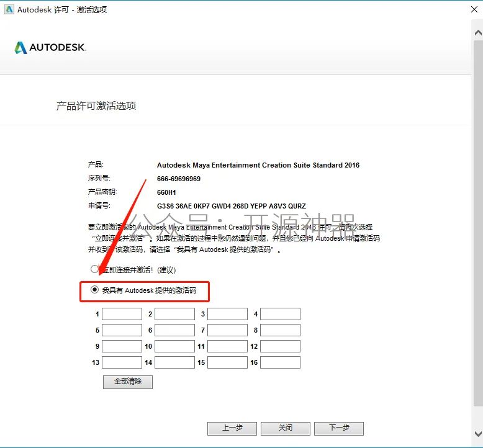The height and width of the screenshot is (448, 483).
Task: Click the request code G3S6 36AE text
Action: coord(232,206)
